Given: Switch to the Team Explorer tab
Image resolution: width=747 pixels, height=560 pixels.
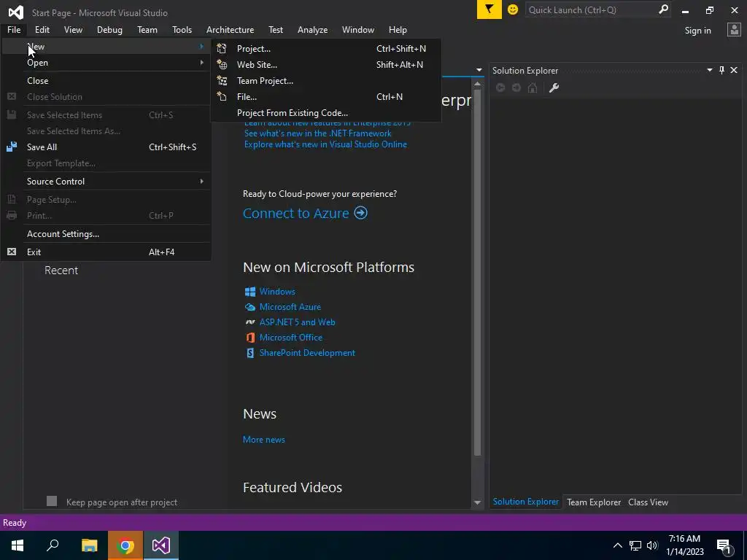Looking at the screenshot, I should [x=594, y=502].
